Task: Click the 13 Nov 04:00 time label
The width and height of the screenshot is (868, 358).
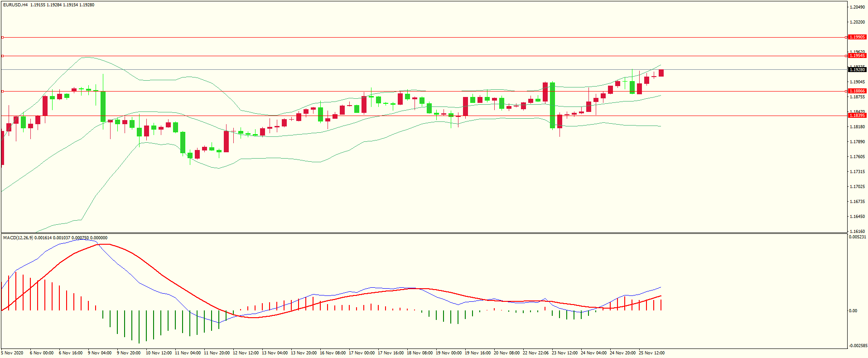Action: [x=275, y=353]
